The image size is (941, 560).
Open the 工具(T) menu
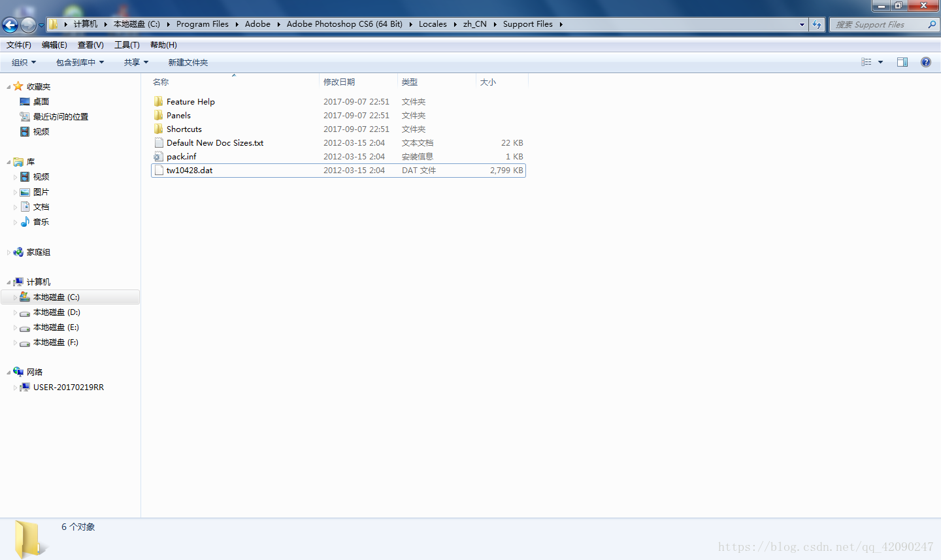point(127,44)
